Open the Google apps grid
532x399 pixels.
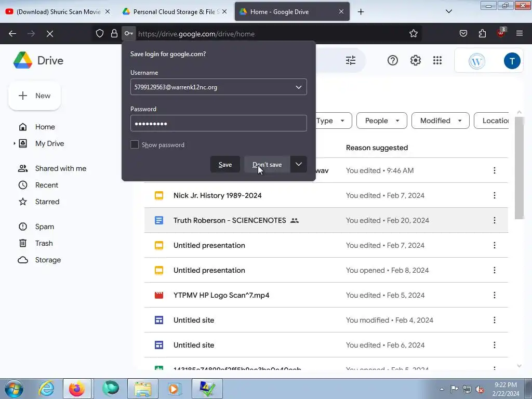pos(437,60)
